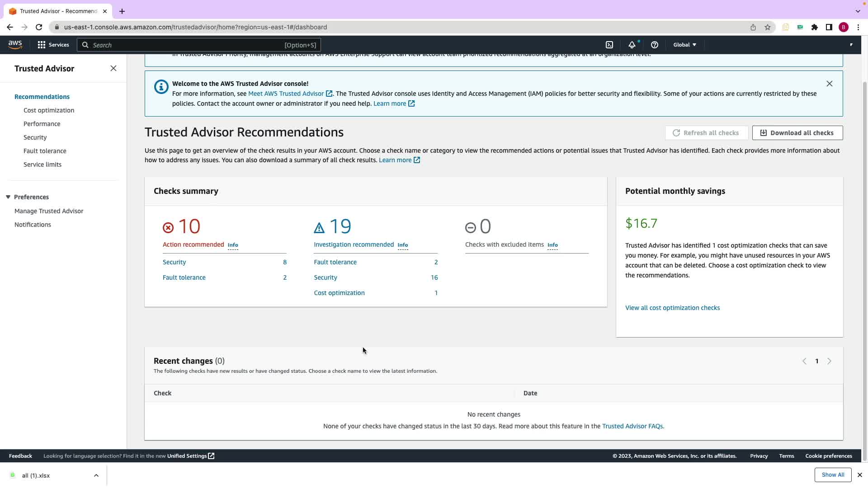The height and width of the screenshot is (488, 868).
Task: Open the notifications bell icon
Action: (632, 45)
